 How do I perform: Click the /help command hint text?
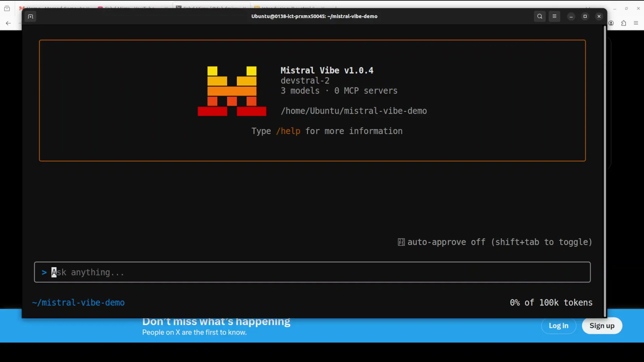click(x=288, y=131)
